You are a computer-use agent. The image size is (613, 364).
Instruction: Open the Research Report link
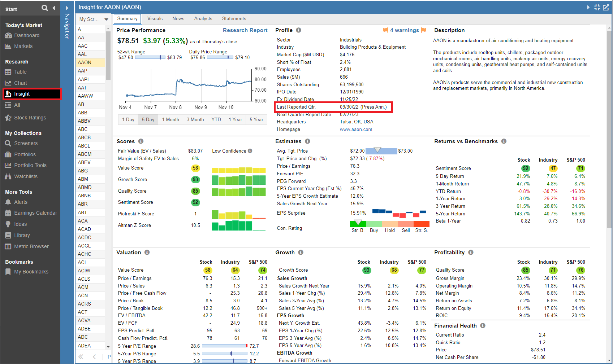245,30
